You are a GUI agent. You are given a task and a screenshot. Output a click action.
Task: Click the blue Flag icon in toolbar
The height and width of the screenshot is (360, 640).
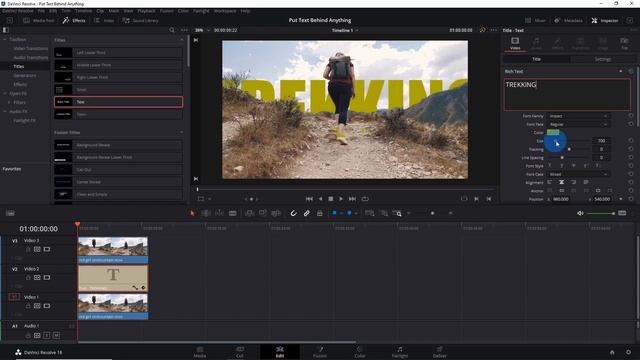(334, 213)
